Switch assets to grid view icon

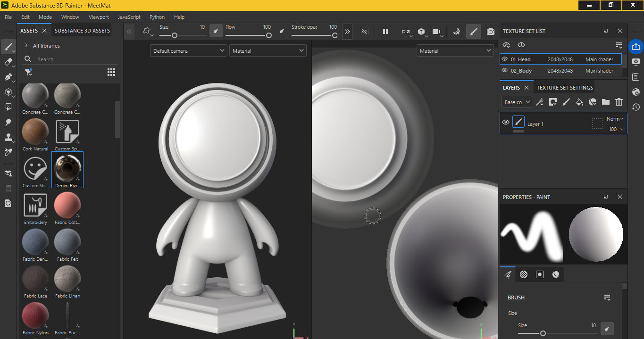pos(111,72)
